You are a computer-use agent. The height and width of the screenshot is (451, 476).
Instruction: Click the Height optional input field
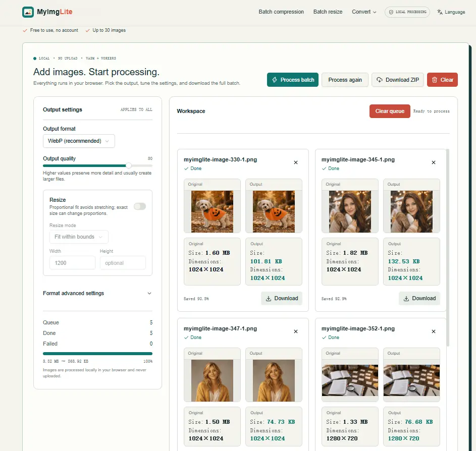coord(123,263)
